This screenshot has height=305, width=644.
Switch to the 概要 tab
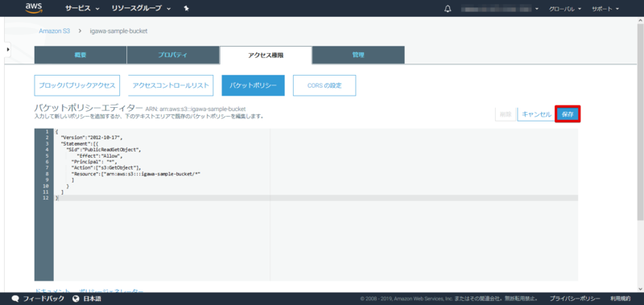point(80,55)
